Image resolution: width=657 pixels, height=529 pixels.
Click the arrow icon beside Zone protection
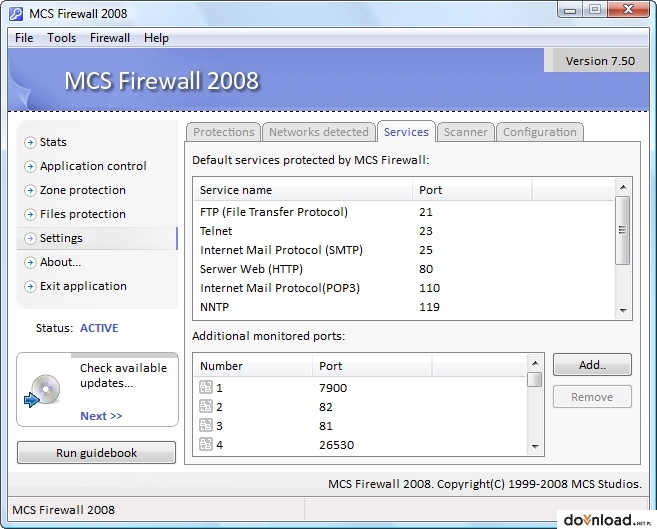point(30,191)
